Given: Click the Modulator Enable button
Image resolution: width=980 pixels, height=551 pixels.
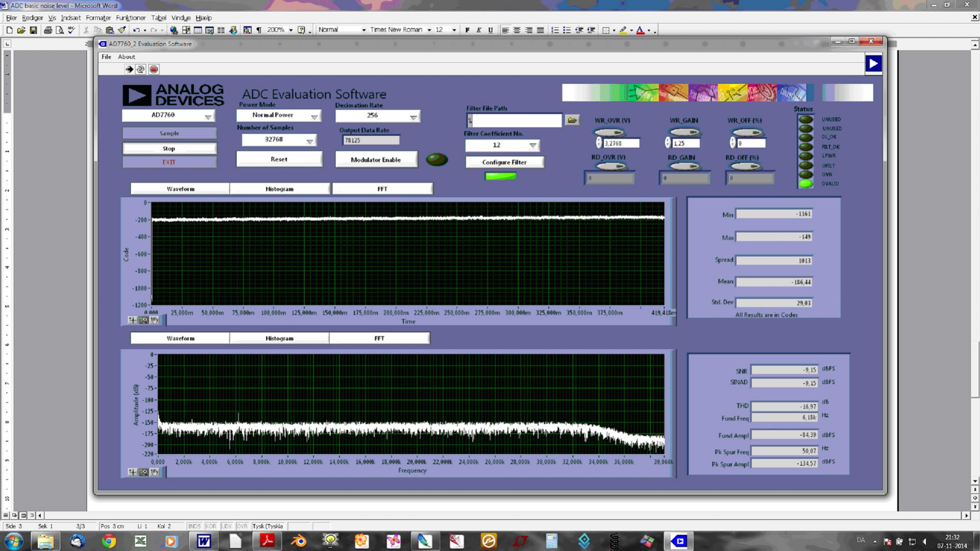Looking at the screenshot, I should pyautogui.click(x=376, y=160).
